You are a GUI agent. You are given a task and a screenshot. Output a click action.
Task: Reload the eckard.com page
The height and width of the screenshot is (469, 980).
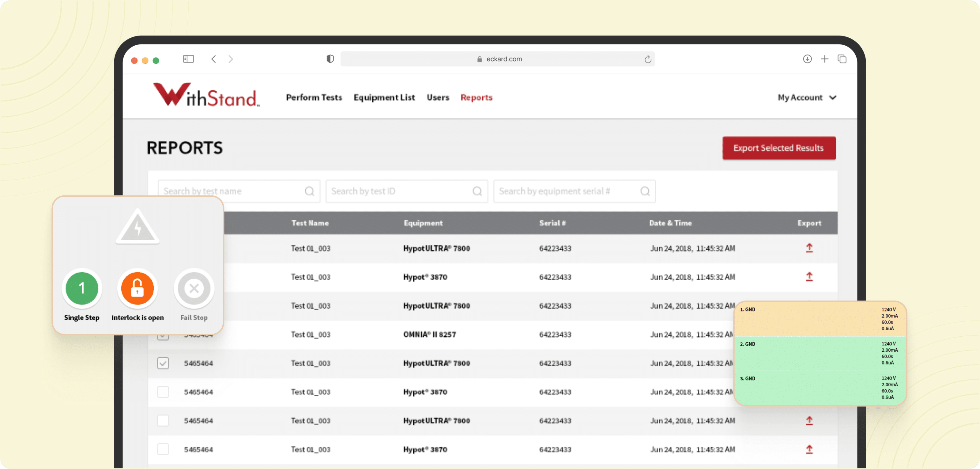pyautogui.click(x=648, y=59)
